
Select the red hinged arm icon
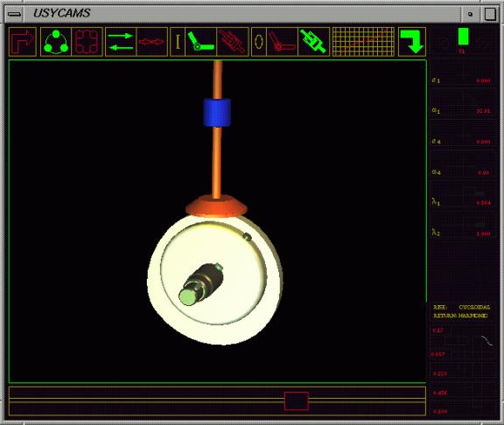pyautogui.click(x=283, y=42)
